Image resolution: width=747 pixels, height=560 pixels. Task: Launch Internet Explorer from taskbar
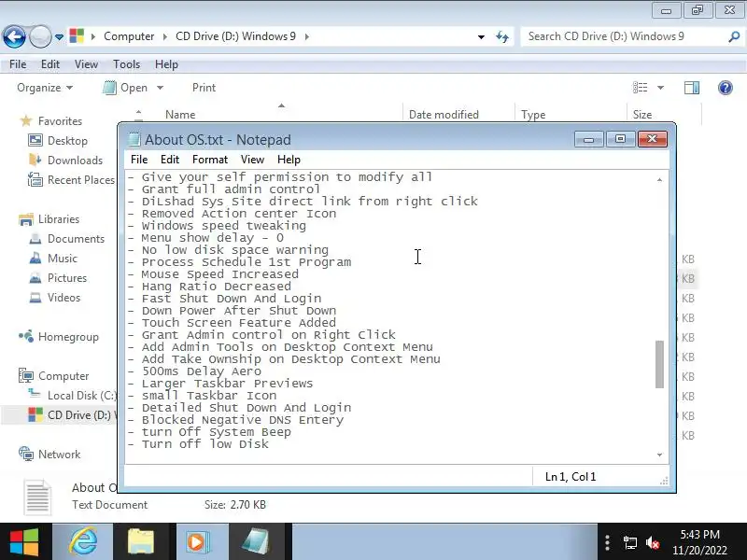tap(83, 542)
